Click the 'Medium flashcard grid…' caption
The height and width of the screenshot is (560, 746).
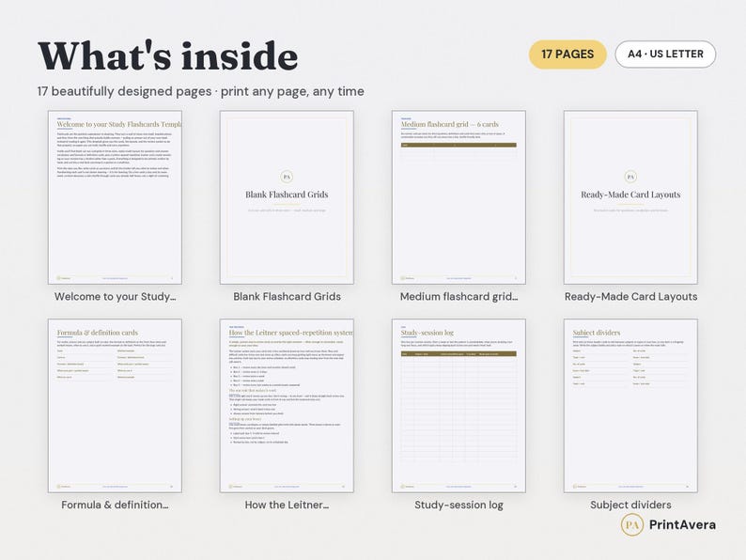[x=459, y=296]
